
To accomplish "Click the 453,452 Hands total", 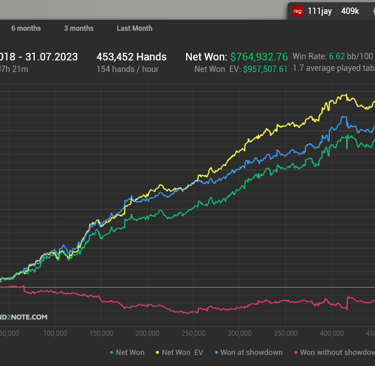I will click(131, 57).
